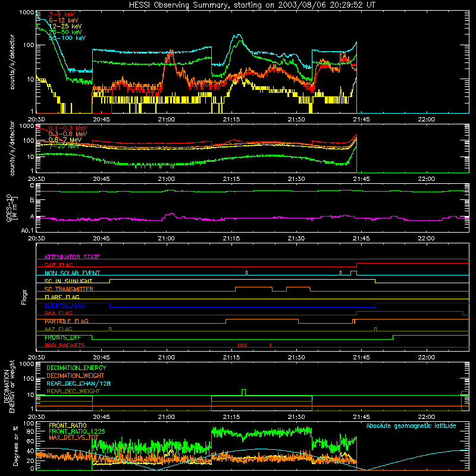Select the SC_IN_SUNLIGHT flag label

point(68,281)
